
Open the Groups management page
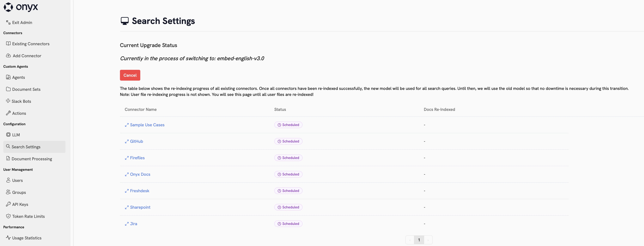pos(19,192)
